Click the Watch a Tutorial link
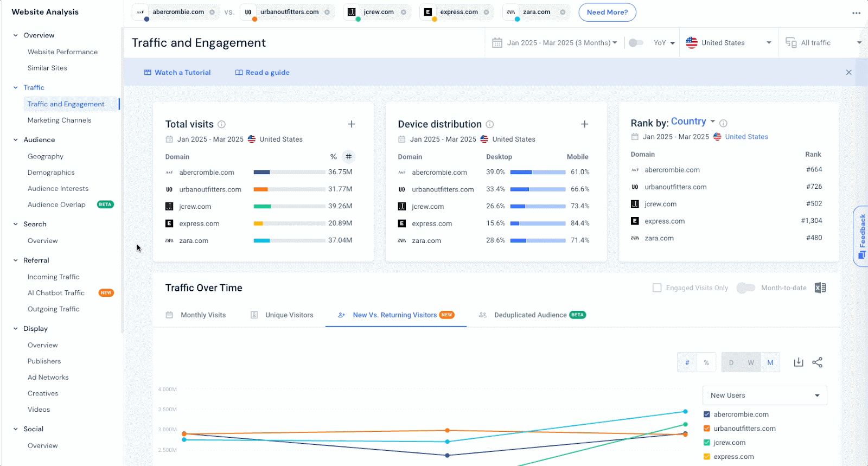 click(183, 72)
